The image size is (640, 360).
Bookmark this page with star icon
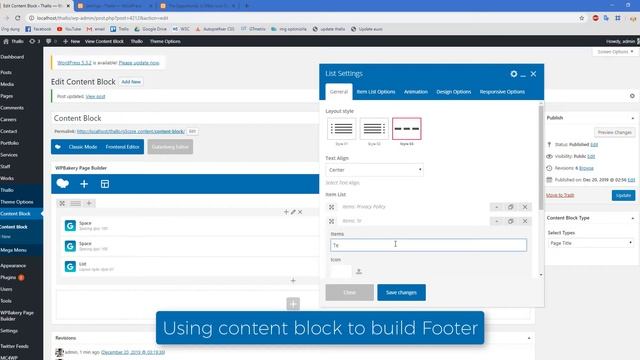pos(582,18)
